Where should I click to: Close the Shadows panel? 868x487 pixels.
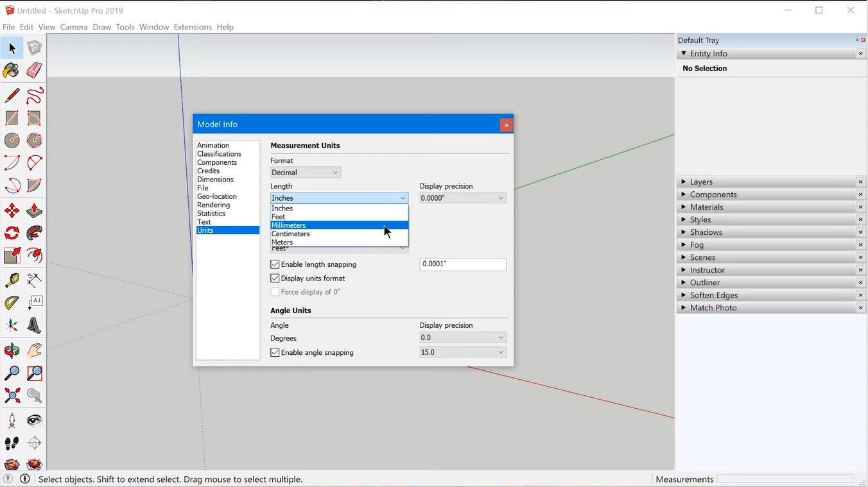point(860,232)
